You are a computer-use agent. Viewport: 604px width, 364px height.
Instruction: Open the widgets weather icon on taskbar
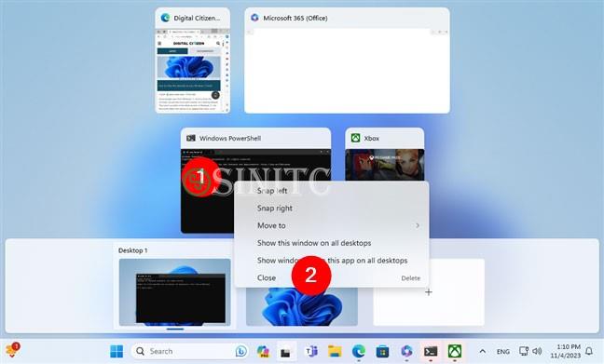tap(12, 350)
